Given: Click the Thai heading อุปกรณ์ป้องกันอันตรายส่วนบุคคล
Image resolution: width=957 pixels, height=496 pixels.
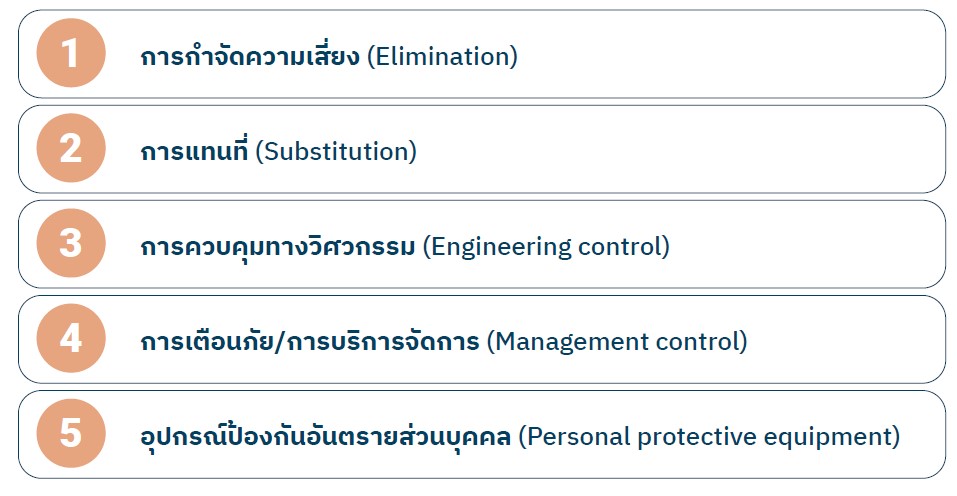Looking at the screenshot, I should (326, 436).
